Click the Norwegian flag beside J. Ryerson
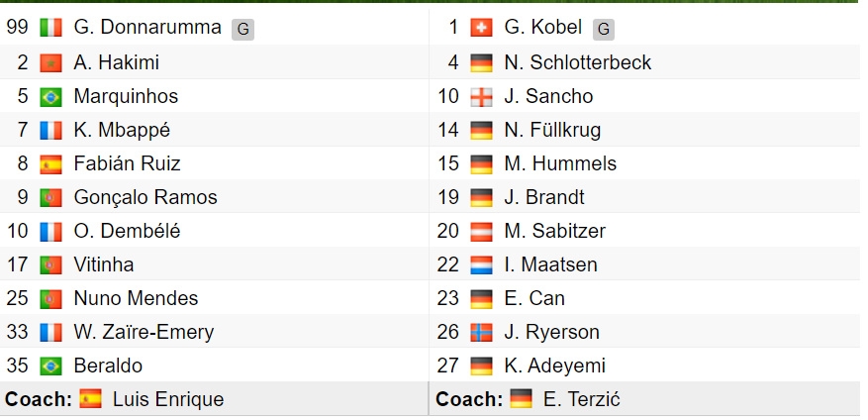The height and width of the screenshot is (420, 868). pyautogui.click(x=481, y=333)
